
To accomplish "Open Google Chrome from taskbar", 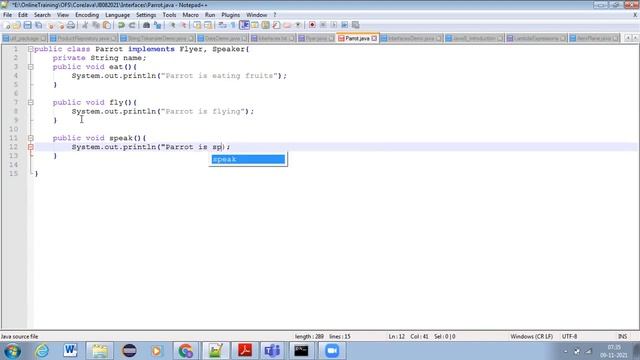I will click(x=185, y=351).
